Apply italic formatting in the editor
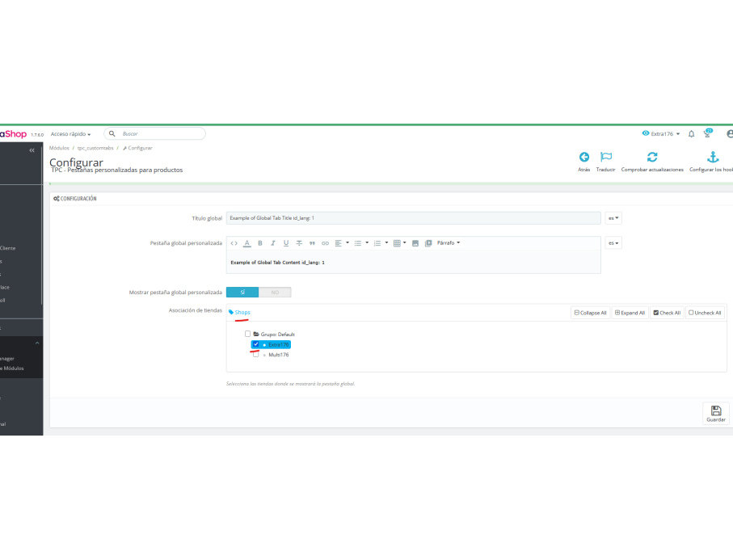Screen dimensions: 733x560 point(273,243)
